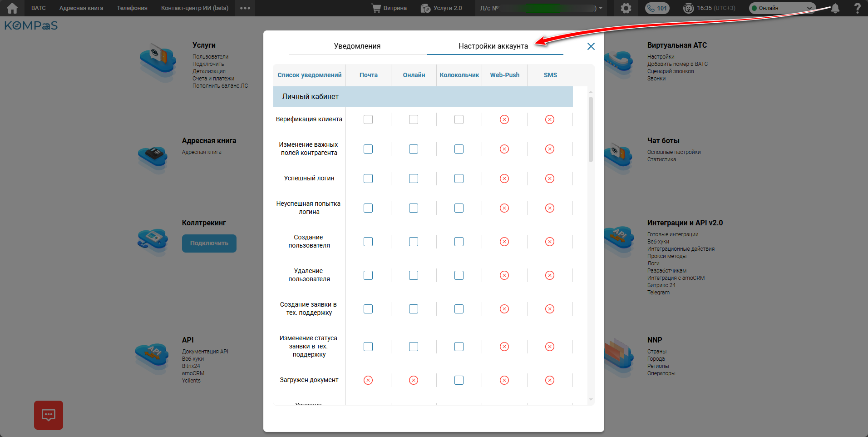Open Витрина shopping cart
The image size is (868, 437).
click(x=389, y=8)
